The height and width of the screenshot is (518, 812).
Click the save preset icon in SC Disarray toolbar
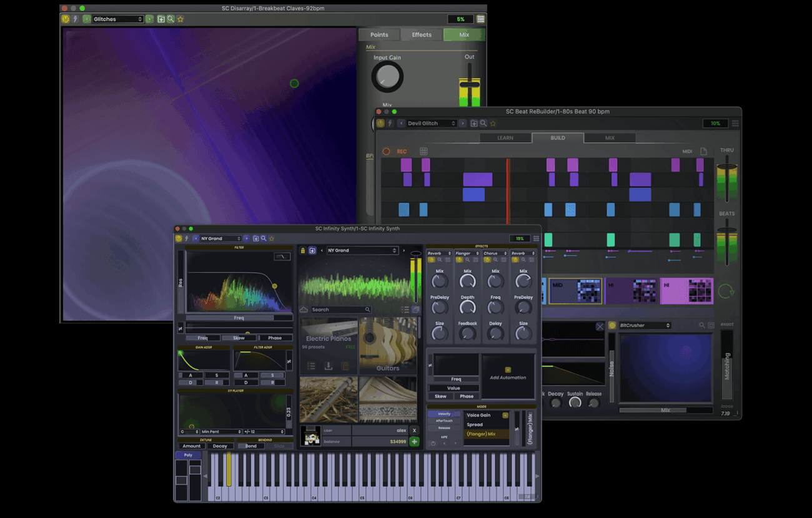(161, 19)
